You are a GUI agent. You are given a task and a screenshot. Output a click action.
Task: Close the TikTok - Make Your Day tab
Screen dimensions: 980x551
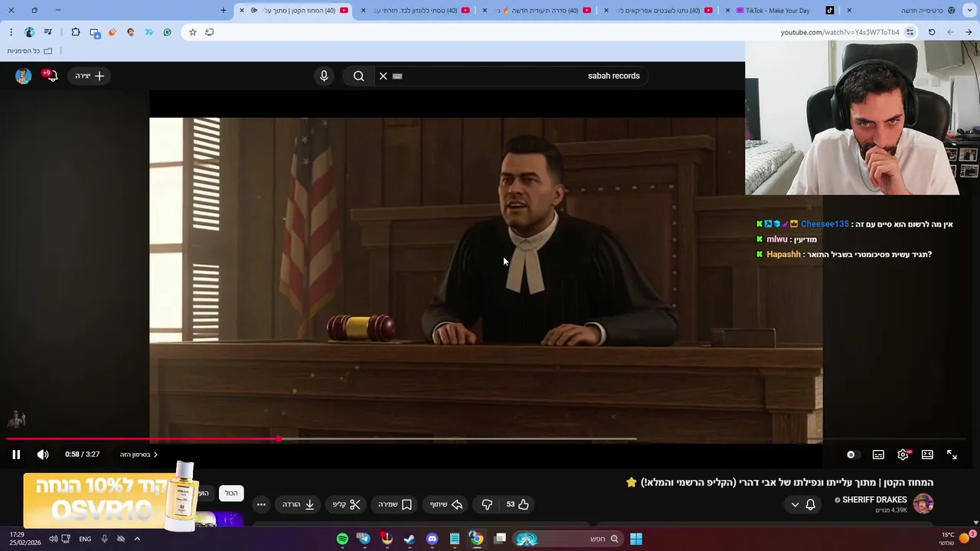click(727, 10)
